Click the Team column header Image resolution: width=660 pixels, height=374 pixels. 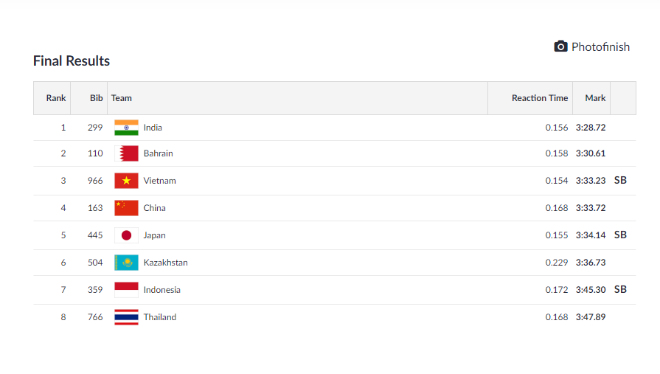coord(122,98)
